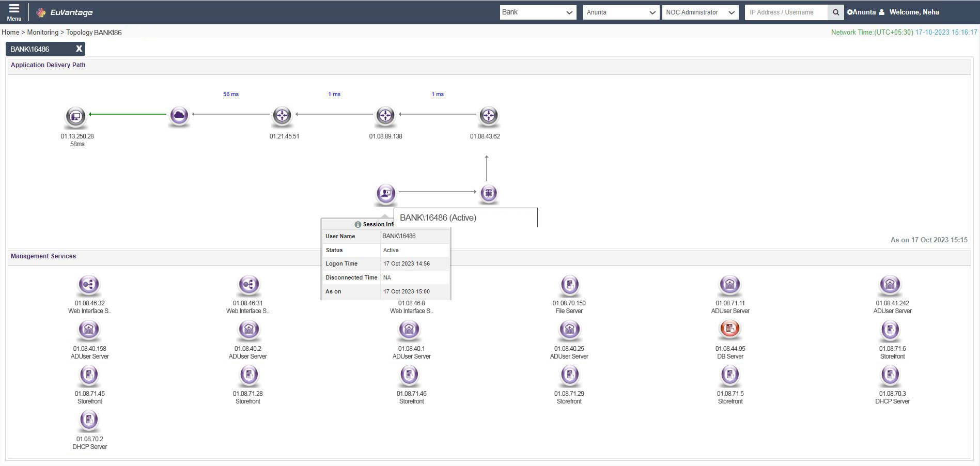Click the endpoint device icon 01.13.250.28
Screen dimensions: 980x466
click(x=75, y=116)
